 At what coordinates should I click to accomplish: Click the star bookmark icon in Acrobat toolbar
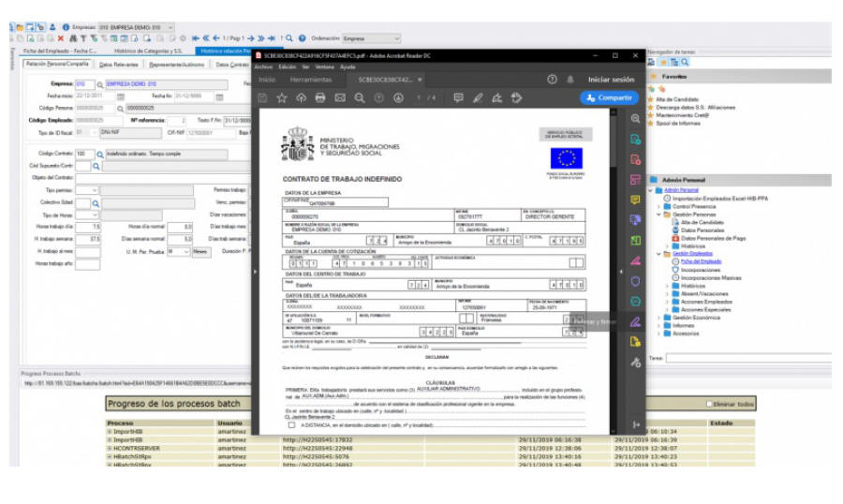coord(282,97)
